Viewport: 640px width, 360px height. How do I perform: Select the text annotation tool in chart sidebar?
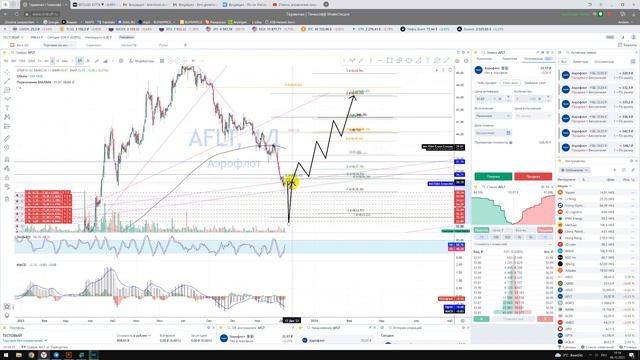(7, 108)
